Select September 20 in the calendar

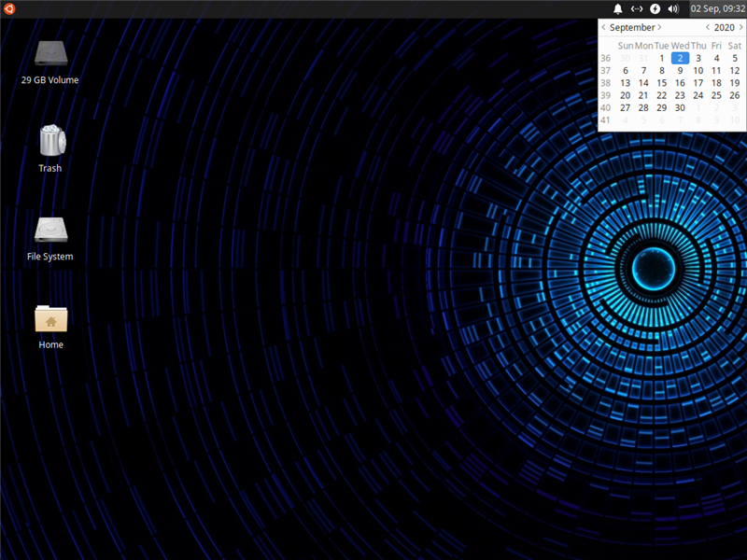coord(625,95)
